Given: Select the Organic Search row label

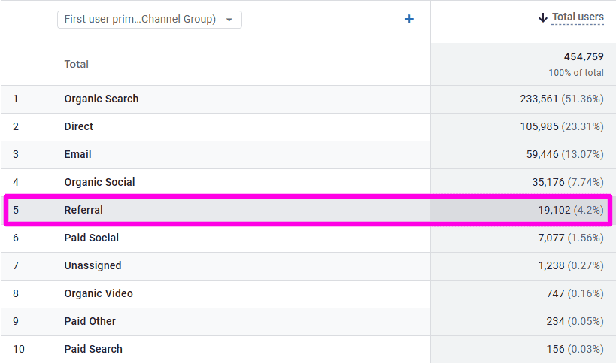Looking at the screenshot, I should tap(102, 99).
